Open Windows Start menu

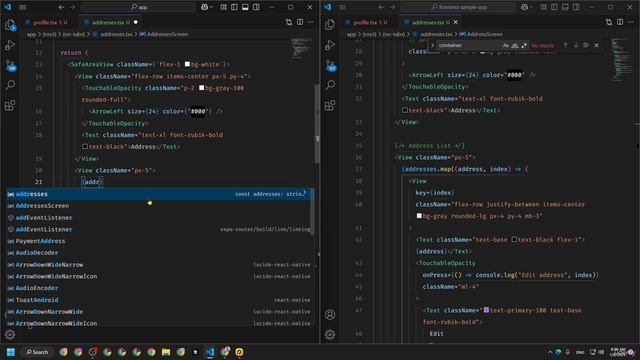11,352
